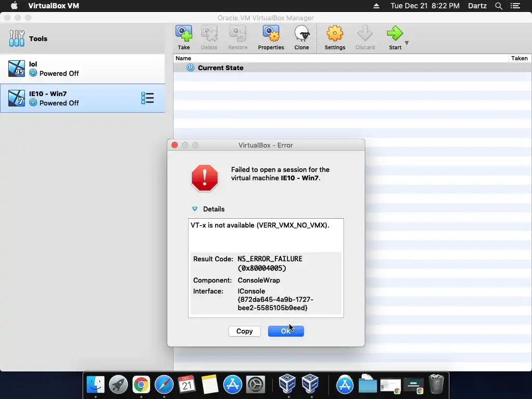Select the IE10 - Win7 virtual machine

pos(83,98)
